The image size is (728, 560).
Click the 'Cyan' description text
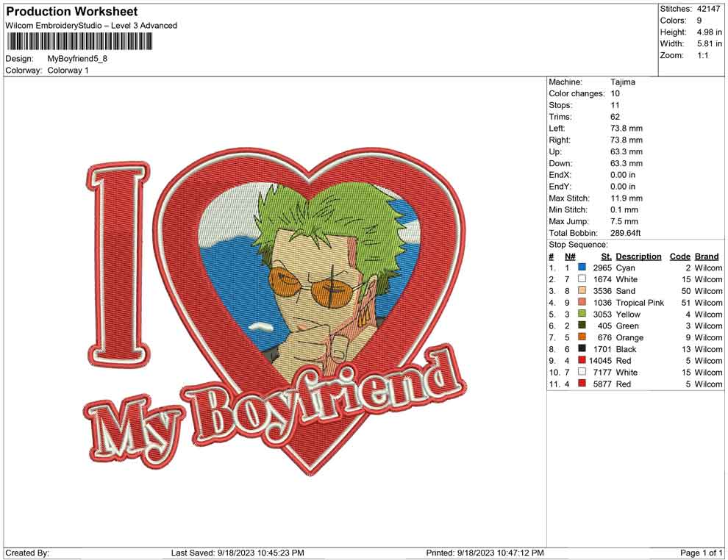tap(625, 268)
